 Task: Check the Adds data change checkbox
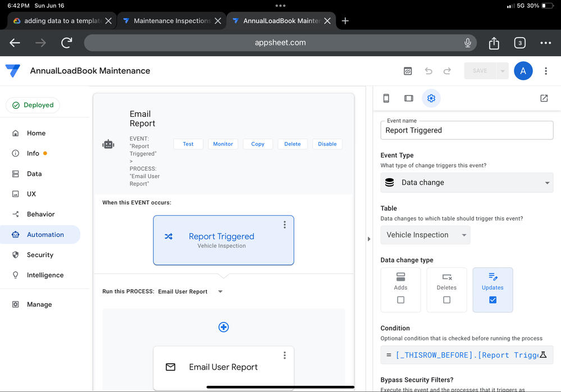401,300
